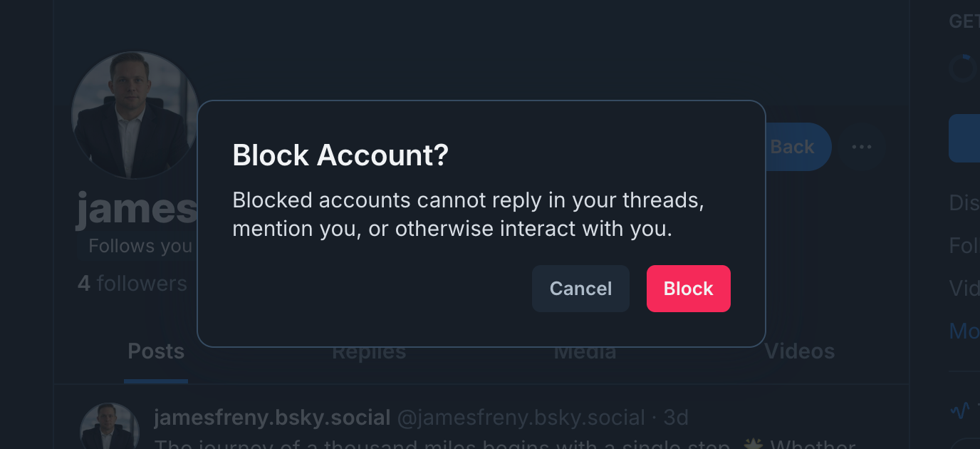Open the Media tab
Image resolution: width=980 pixels, height=449 pixels.
(x=585, y=351)
